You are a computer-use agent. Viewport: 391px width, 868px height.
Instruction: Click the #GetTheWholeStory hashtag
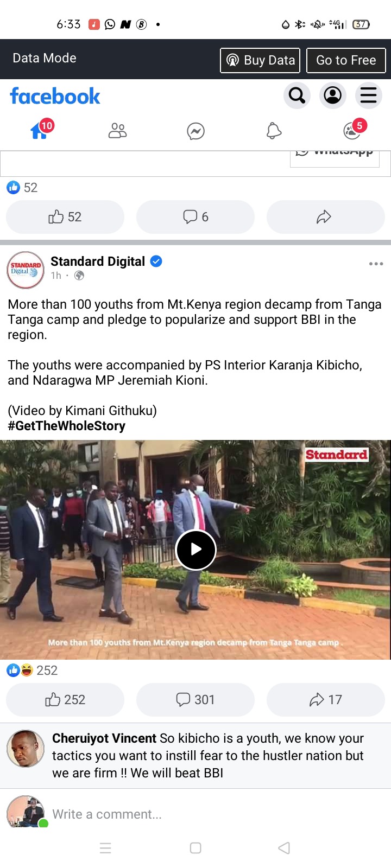66,426
